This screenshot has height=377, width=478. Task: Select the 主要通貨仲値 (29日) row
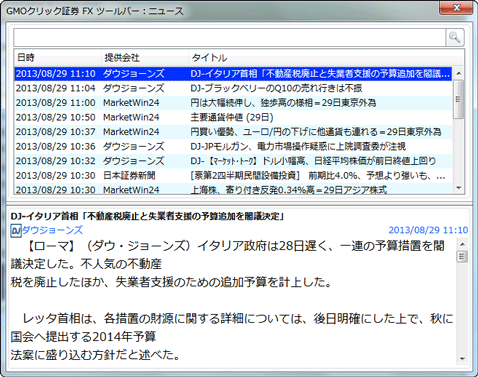tap(233, 117)
